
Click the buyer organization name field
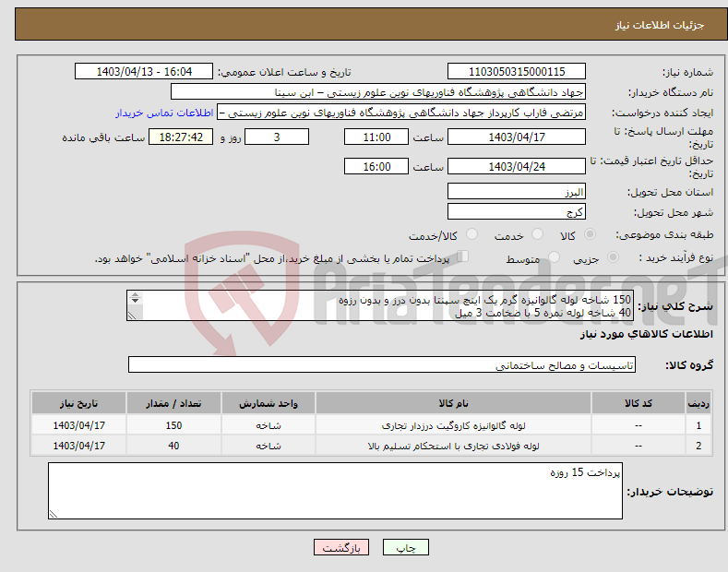[x=378, y=92]
